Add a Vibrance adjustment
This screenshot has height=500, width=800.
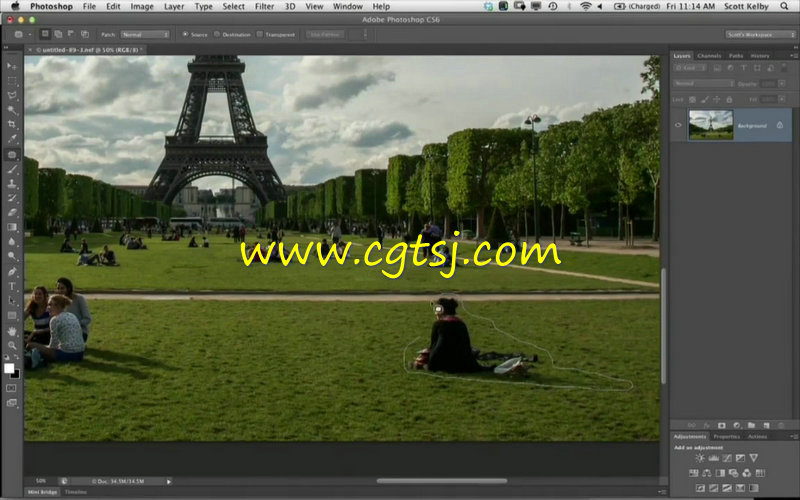pos(754,458)
